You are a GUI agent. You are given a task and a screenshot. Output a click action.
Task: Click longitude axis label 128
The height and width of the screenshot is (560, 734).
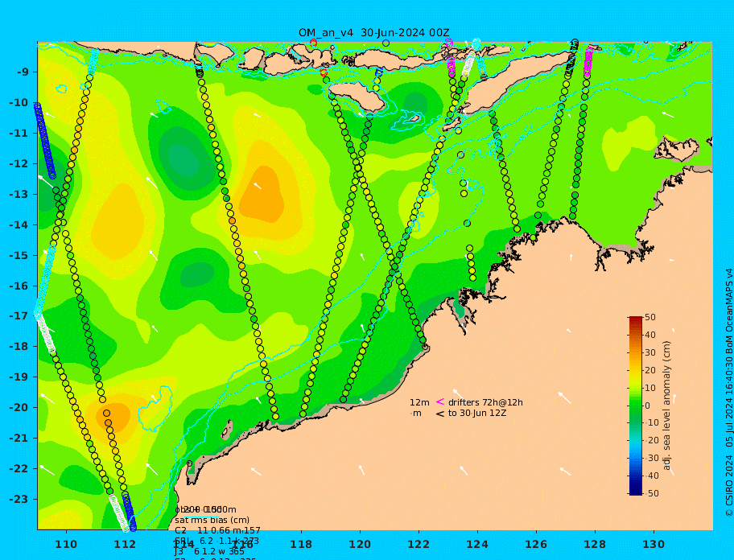[x=595, y=544]
